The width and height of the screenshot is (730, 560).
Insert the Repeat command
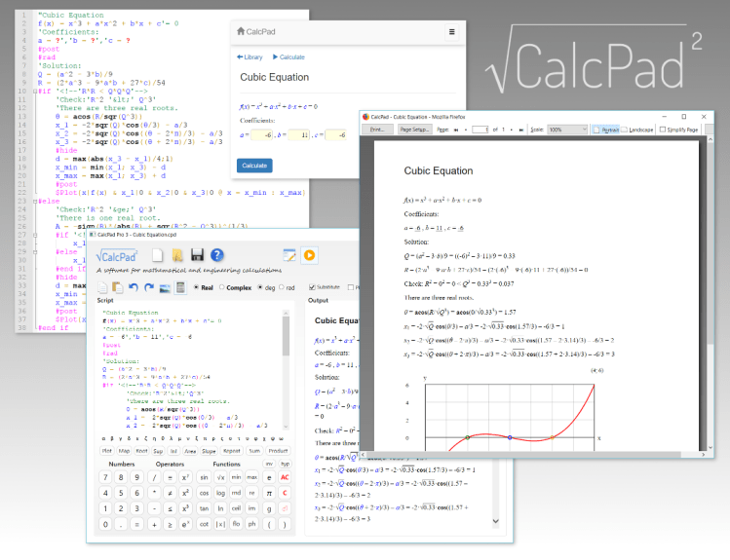pyautogui.click(x=231, y=451)
